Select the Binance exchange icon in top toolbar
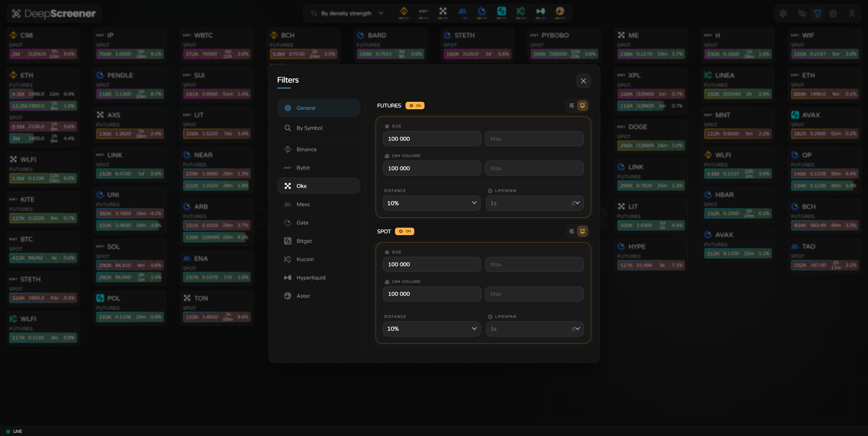The height and width of the screenshot is (436, 868). pos(403,13)
